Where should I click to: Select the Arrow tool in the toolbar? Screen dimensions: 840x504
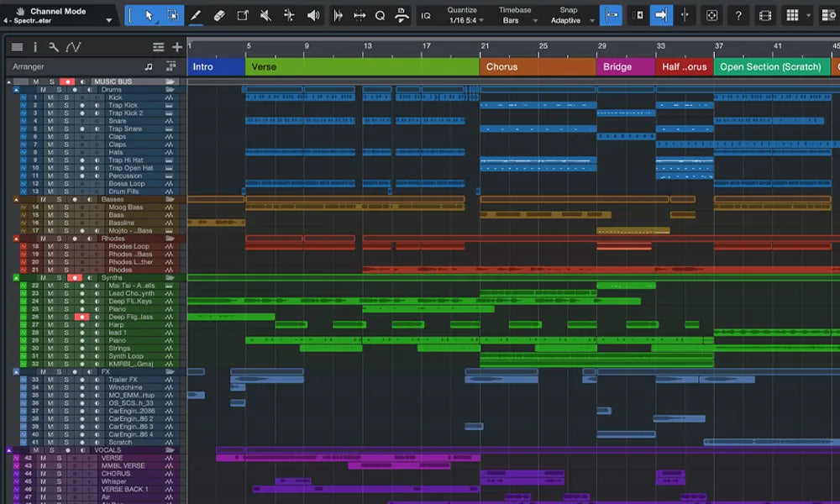click(x=147, y=14)
